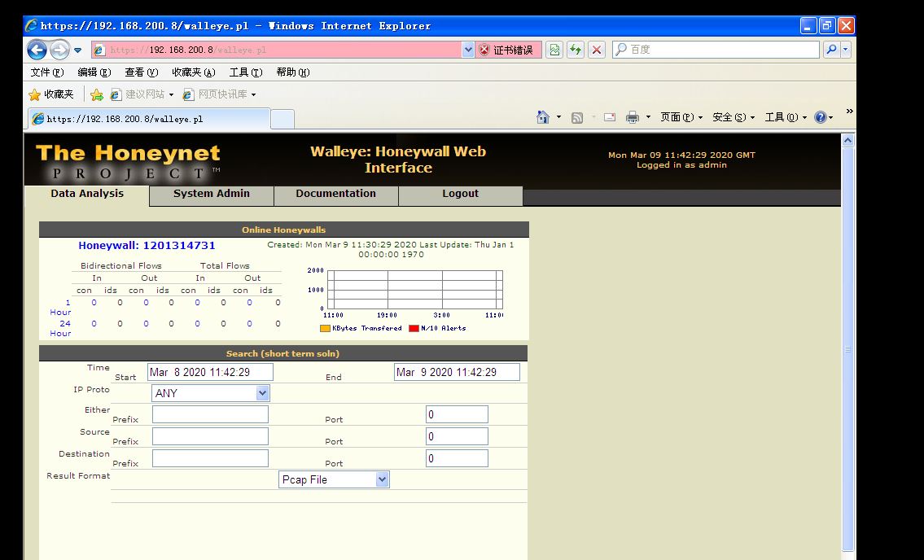The image size is (924, 560).
Task: Click the Start time input field
Action: click(x=210, y=372)
